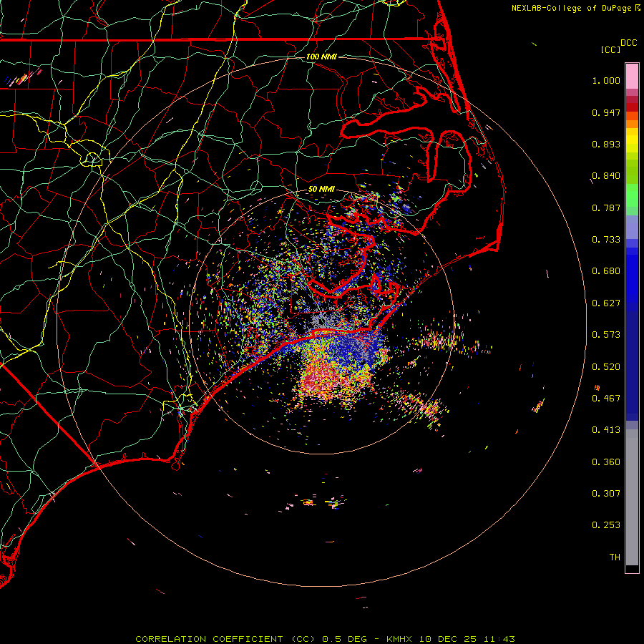644x644 pixels.
Task: Select the 0.360 scale value
Action: [606, 462]
